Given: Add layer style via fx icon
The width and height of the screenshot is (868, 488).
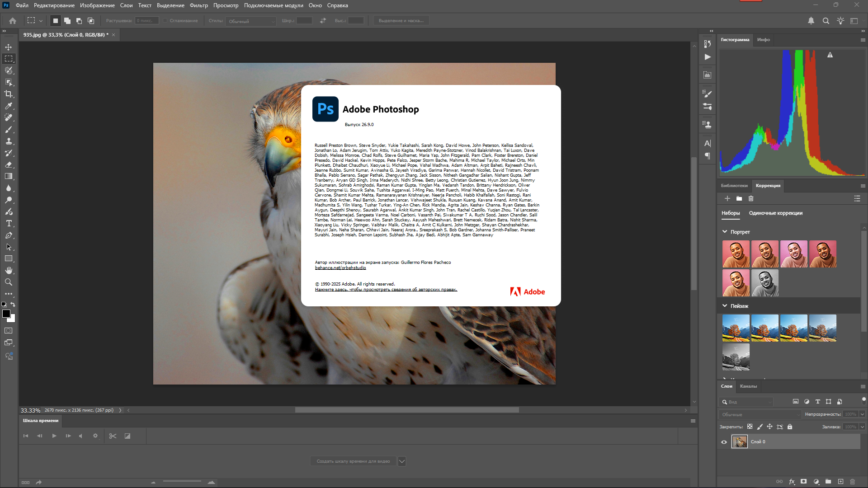Looking at the screenshot, I should pyautogui.click(x=792, y=482).
